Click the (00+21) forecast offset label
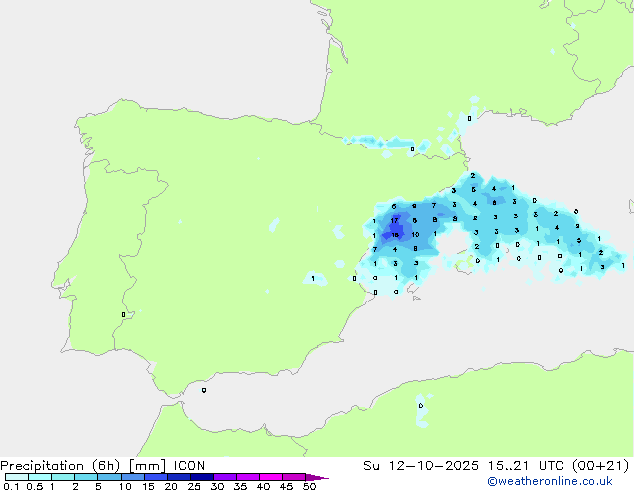 point(601,466)
